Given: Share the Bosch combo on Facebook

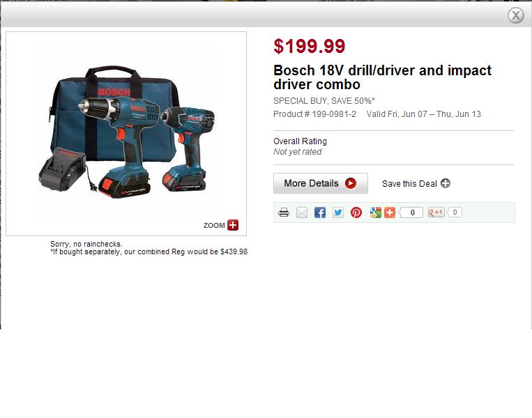Looking at the screenshot, I should [x=319, y=212].
